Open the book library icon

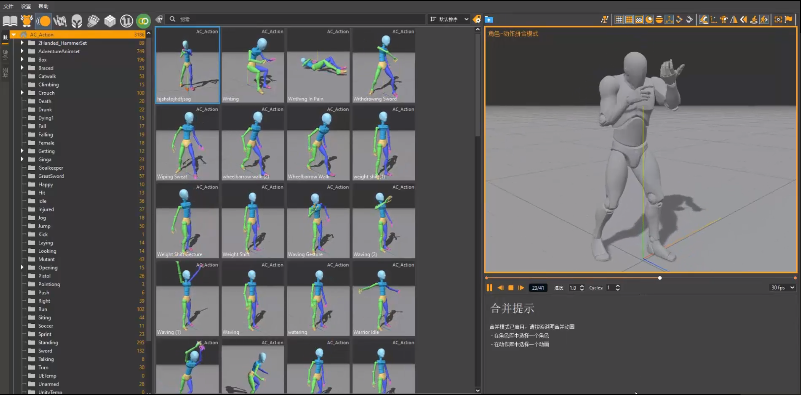(x=10, y=21)
